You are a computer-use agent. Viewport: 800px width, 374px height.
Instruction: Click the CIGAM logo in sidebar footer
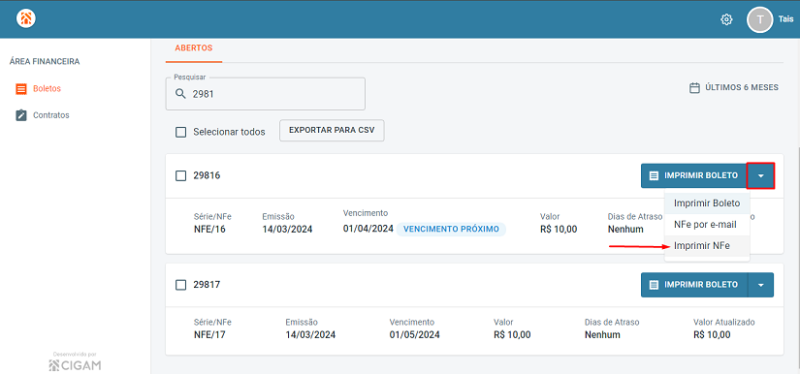pyautogui.click(x=74, y=365)
